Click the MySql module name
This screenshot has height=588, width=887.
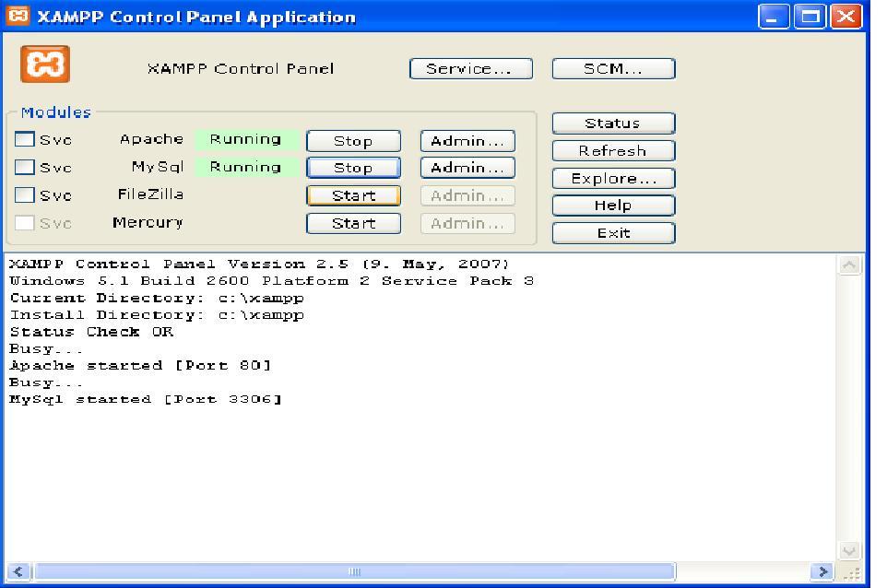pyautogui.click(x=158, y=167)
